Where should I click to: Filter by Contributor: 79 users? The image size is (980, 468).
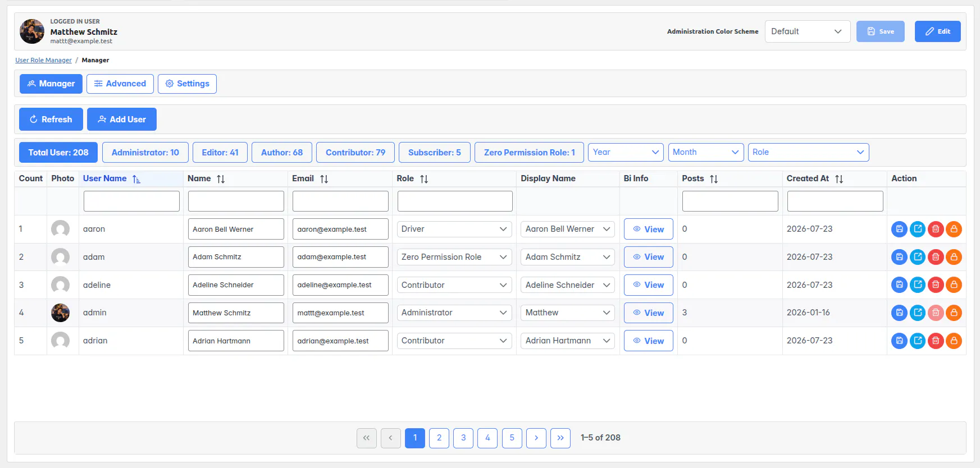click(x=355, y=153)
